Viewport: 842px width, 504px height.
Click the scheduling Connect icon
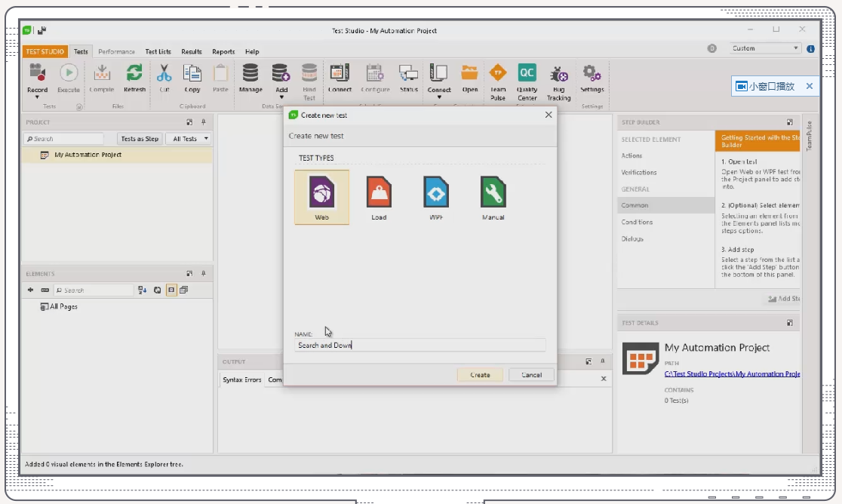pyautogui.click(x=340, y=73)
